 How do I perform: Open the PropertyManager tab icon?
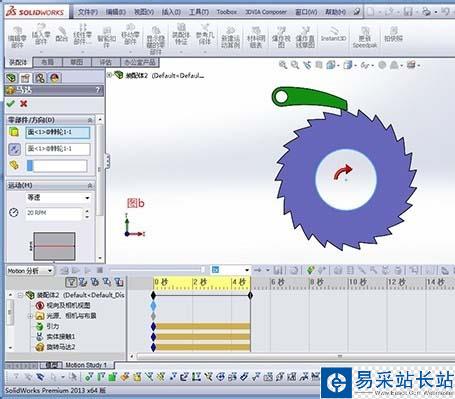point(26,78)
